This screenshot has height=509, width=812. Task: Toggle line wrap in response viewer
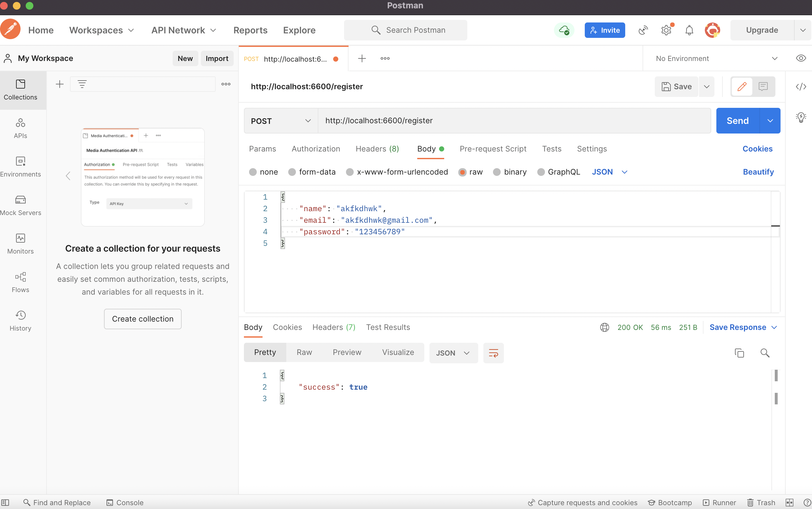493,352
